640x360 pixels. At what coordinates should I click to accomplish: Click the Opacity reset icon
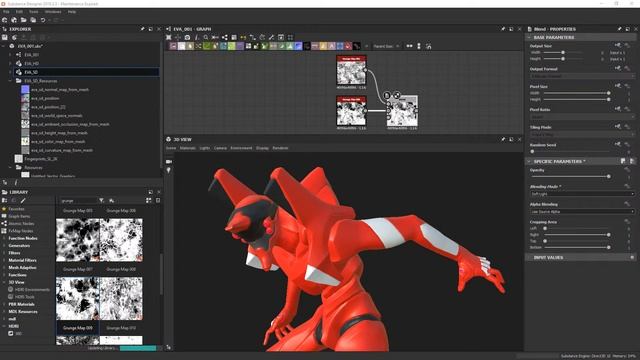tap(627, 170)
